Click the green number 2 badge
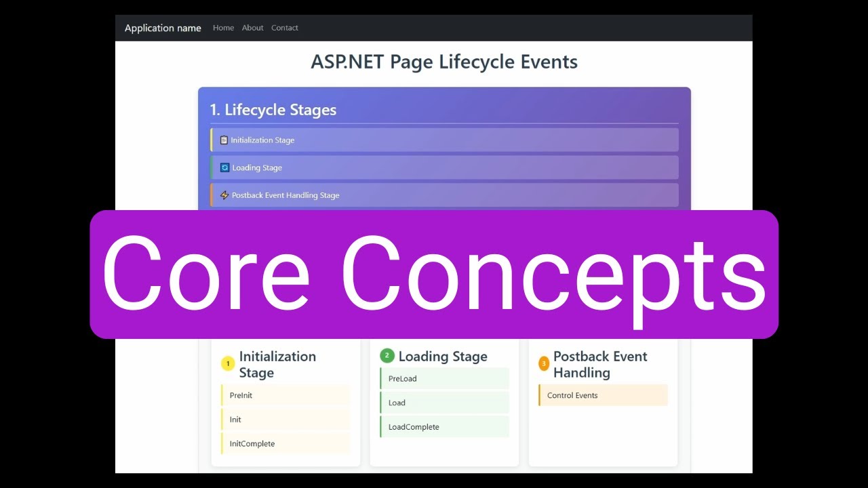Viewport: 868px width, 488px height. [x=387, y=355]
